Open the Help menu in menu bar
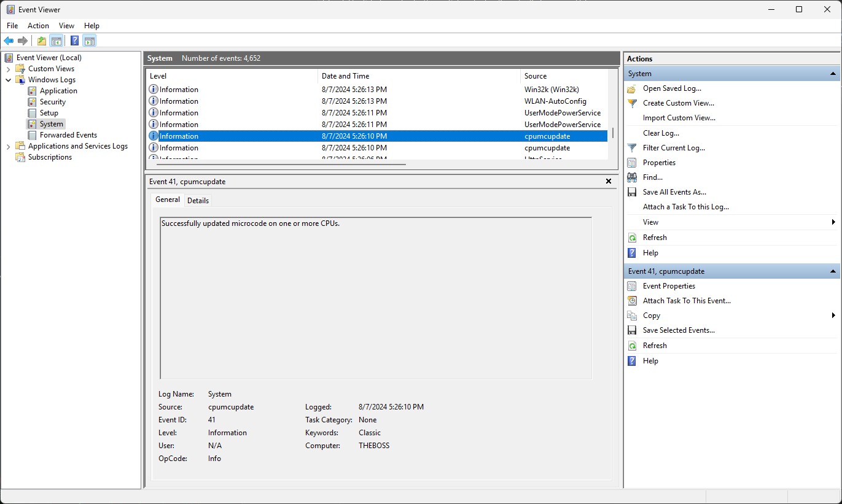 click(92, 26)
